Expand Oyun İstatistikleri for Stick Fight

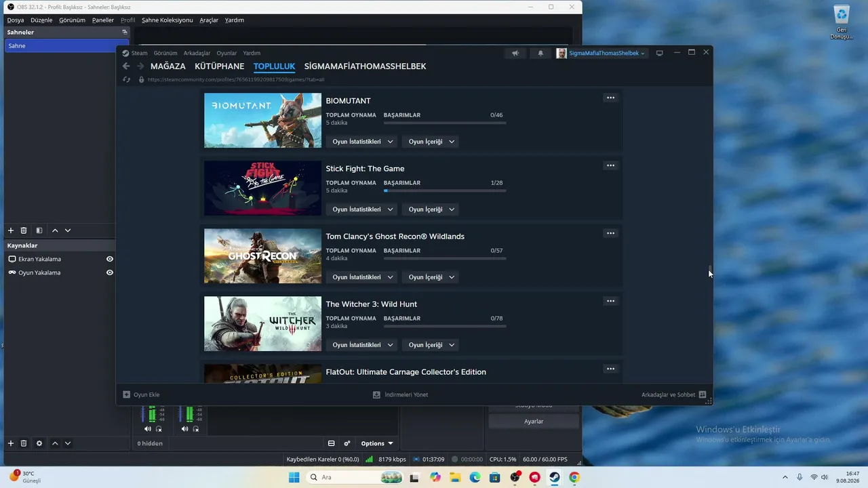[x=363, y=209]
